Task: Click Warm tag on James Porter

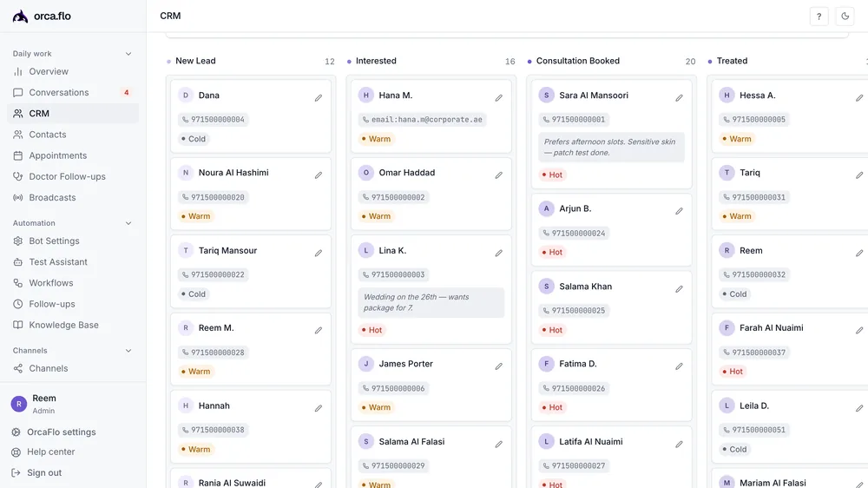Action: click(x=376, y=407)
